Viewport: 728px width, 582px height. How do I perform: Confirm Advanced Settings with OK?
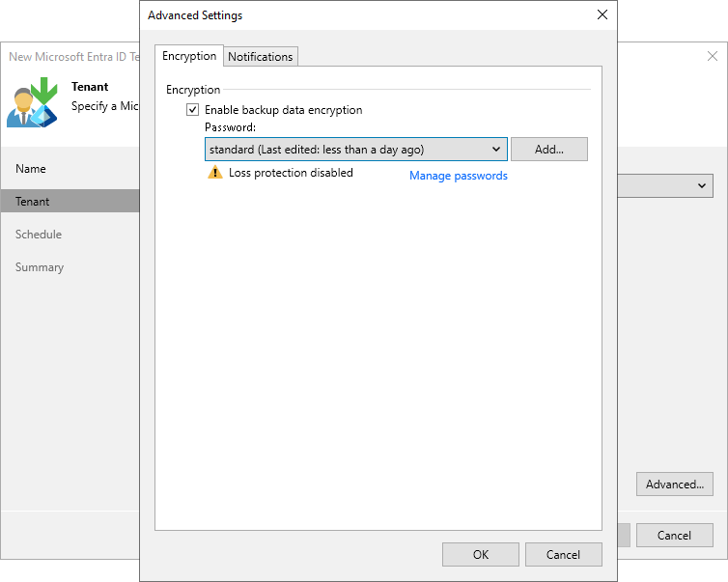coord(481,555)
